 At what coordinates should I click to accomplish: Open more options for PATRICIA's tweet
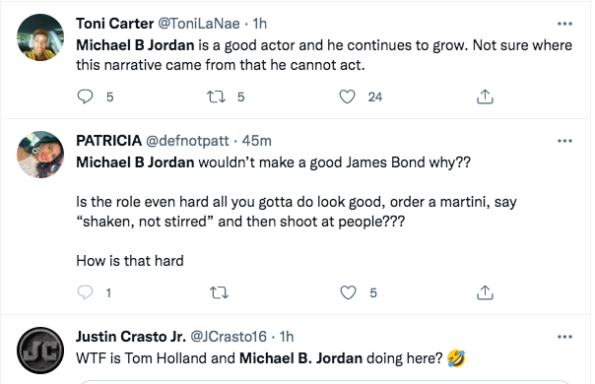[x=565, y=141]
